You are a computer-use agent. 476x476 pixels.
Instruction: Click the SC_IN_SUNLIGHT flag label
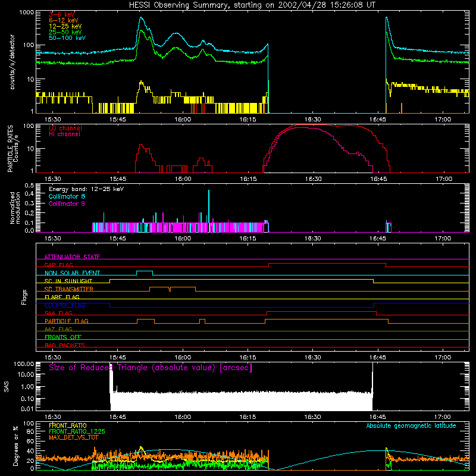[x=68, y=281]
